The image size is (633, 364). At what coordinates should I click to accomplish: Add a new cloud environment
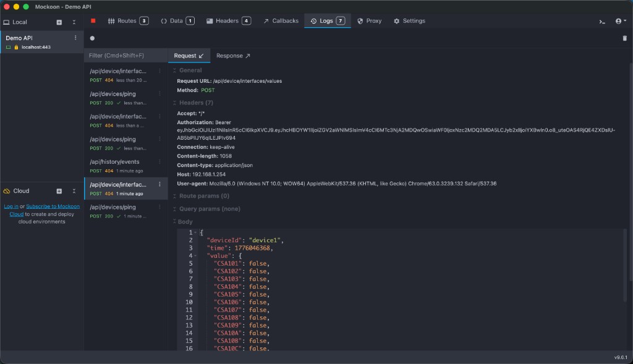(59, 191)
